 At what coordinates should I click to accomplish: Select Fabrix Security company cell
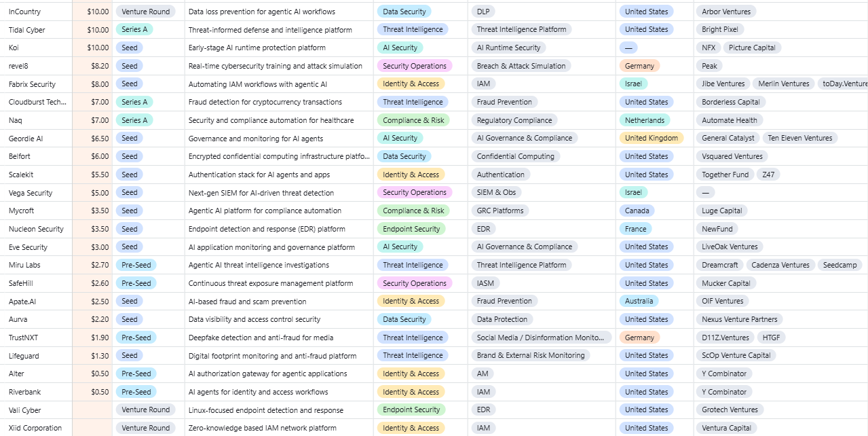(36, 84)
